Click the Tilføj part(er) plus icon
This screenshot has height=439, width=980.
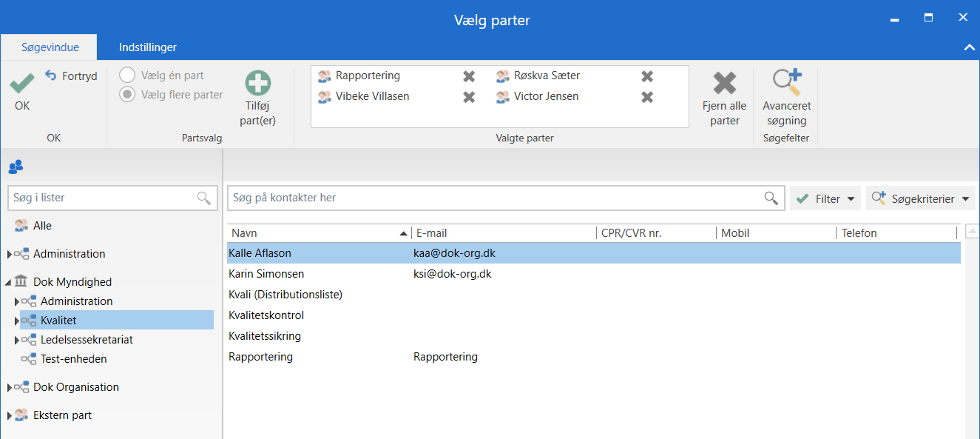[x=258, y=83]
